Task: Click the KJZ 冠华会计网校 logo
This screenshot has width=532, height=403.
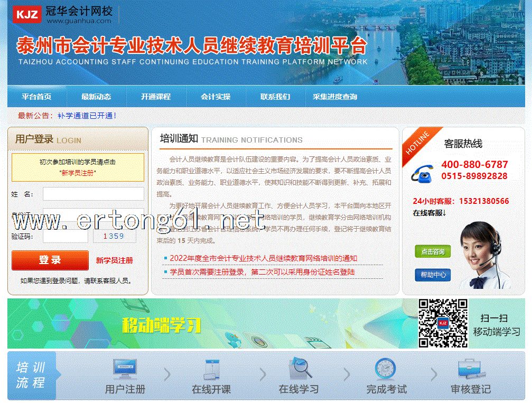Action: (62, 15)
